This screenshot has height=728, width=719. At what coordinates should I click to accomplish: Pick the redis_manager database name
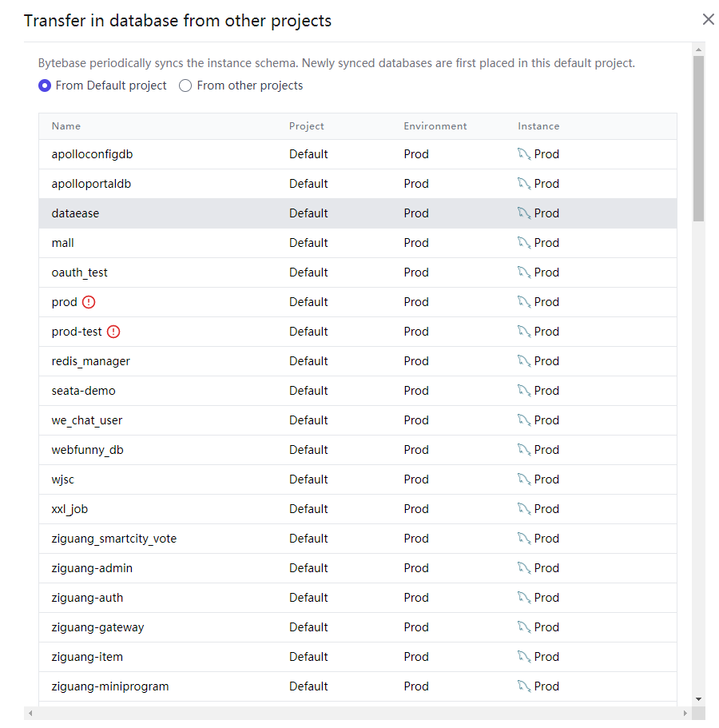coord(90,361)
